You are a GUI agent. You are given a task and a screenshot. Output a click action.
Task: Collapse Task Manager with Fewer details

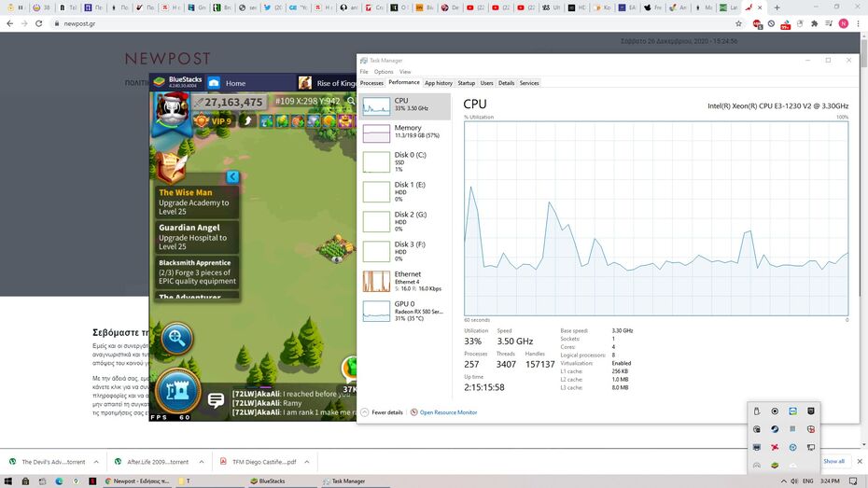point(382,412)
